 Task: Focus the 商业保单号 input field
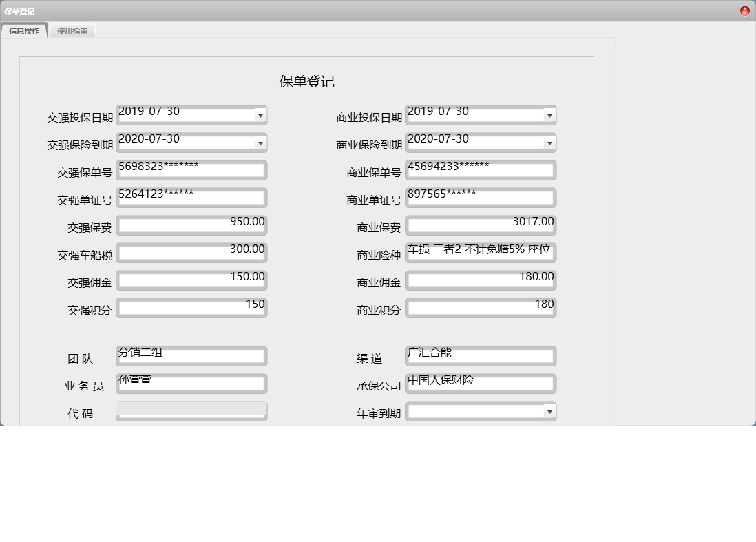coord(481,170)
